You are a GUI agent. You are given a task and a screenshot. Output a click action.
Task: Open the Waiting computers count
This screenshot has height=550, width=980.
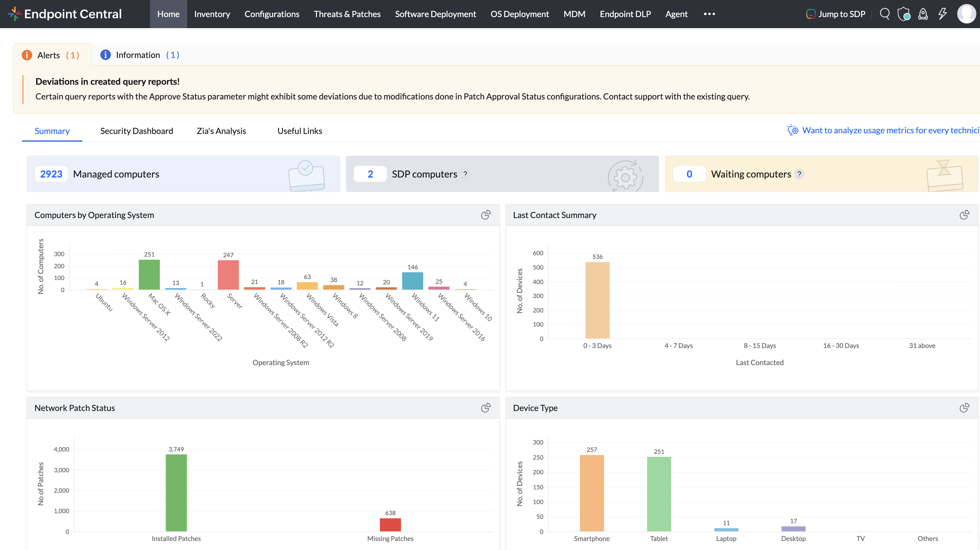(689, 174)
